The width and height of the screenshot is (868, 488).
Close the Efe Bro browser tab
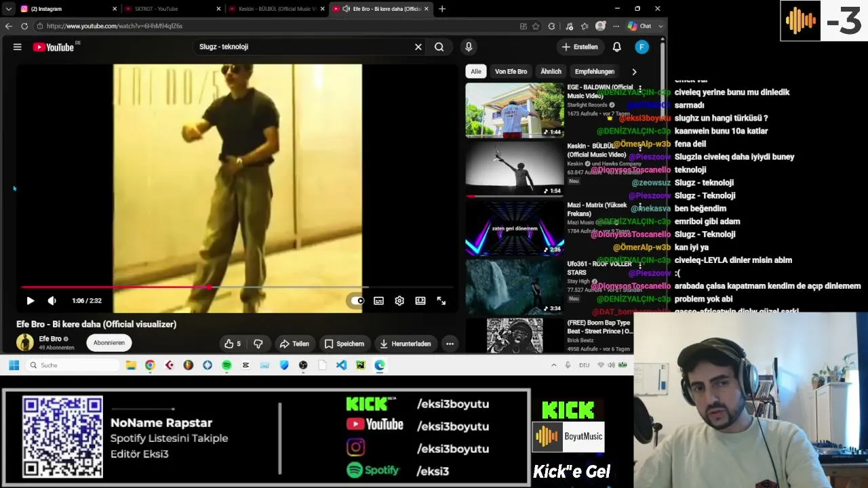coord(427,9)
